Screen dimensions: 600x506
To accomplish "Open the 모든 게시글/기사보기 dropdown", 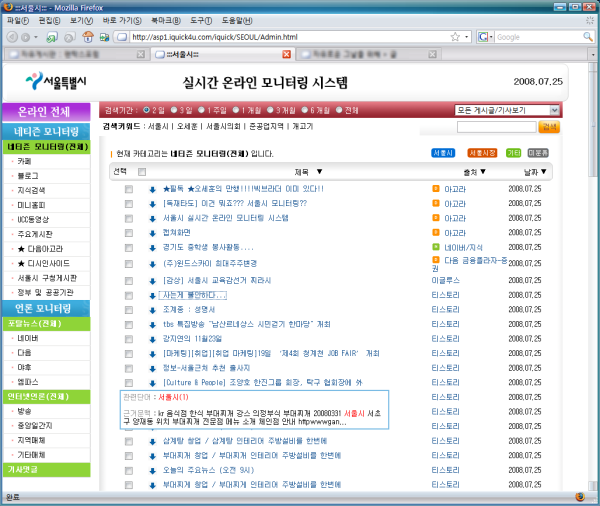I will coord(507,110).
